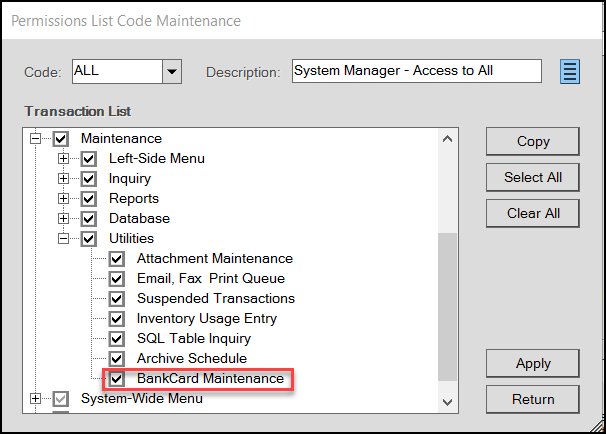Viewport: 606px width, 434px height.
Task: Collapse the Maintenance tree node
Action: (x=35, y=138)
